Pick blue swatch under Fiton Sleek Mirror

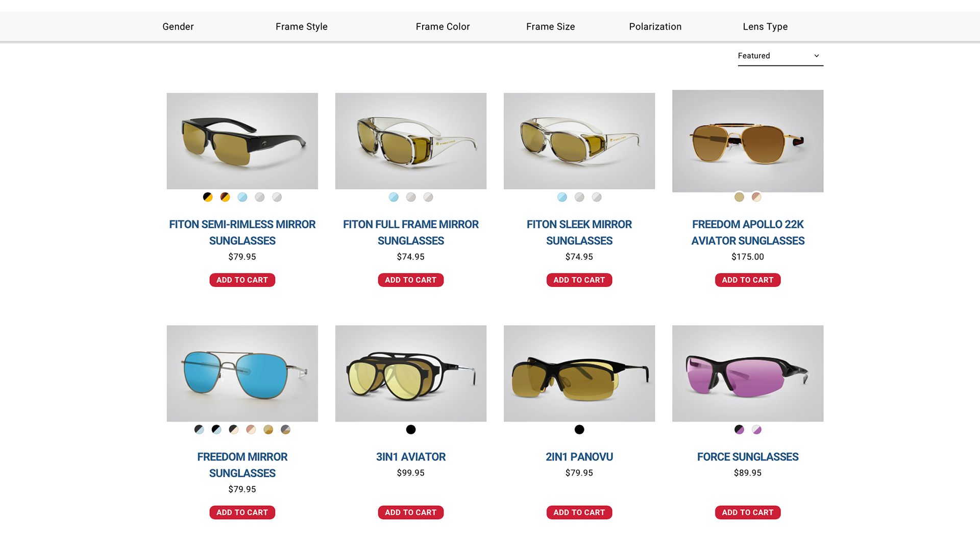tap(562, 197)
